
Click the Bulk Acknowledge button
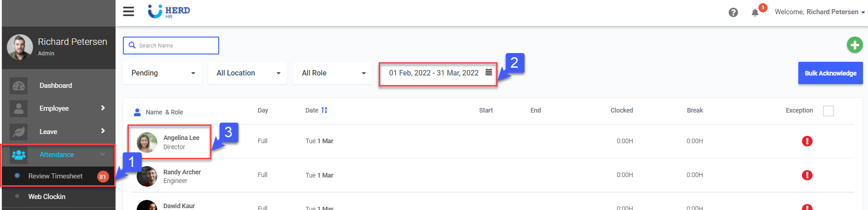[x=830, y=73]
